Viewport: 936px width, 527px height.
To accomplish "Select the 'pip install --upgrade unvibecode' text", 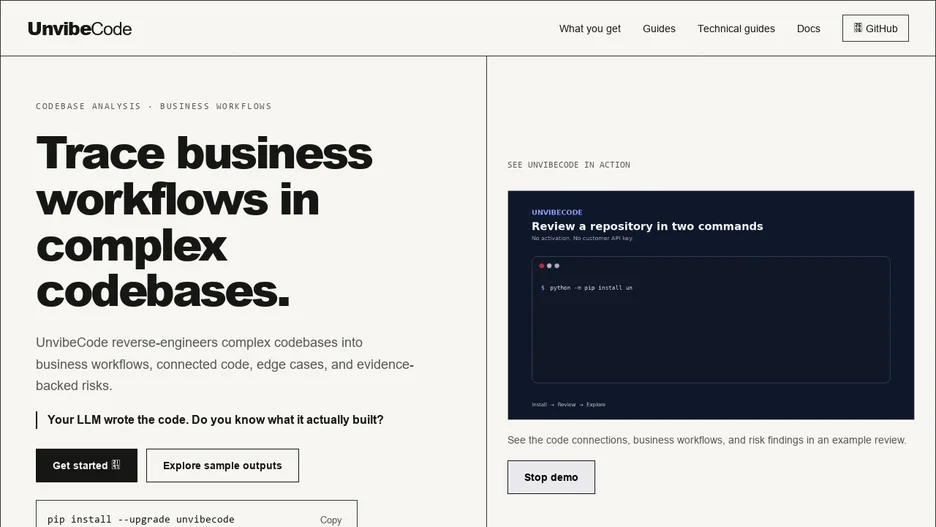I will (x=141, y=519).
